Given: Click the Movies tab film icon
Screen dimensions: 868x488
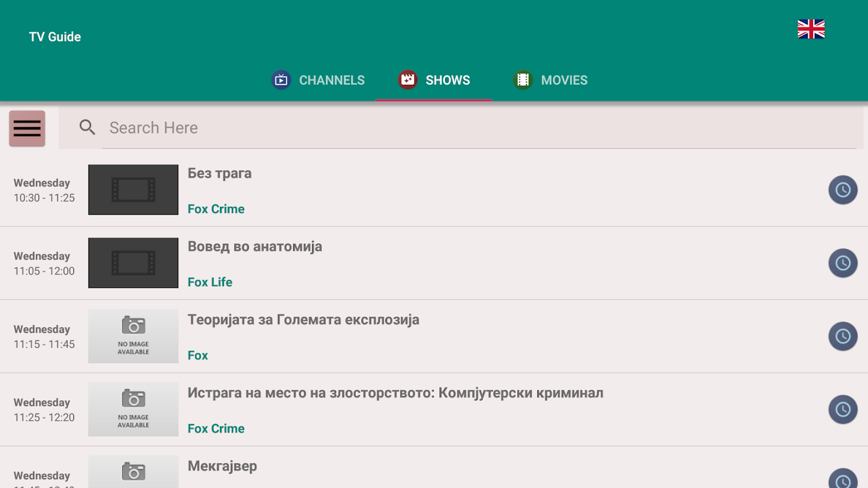Looking at the screenshot, I should tap(523, 80).
